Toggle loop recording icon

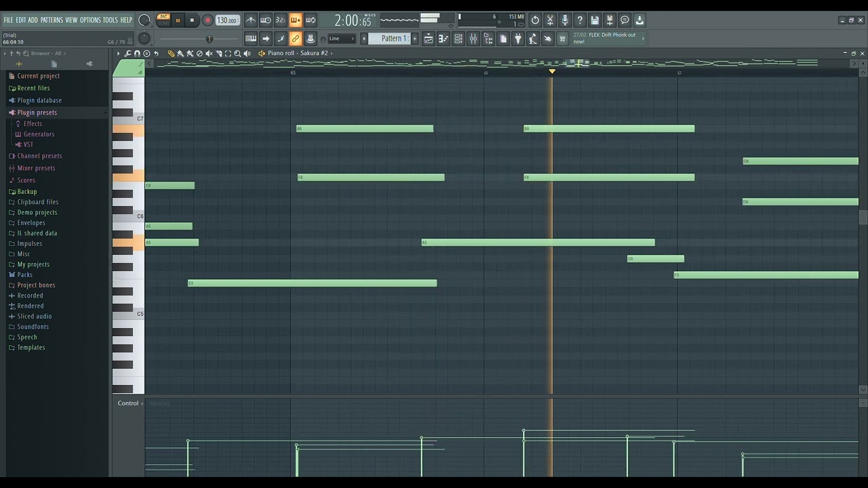tap(311, 20)
